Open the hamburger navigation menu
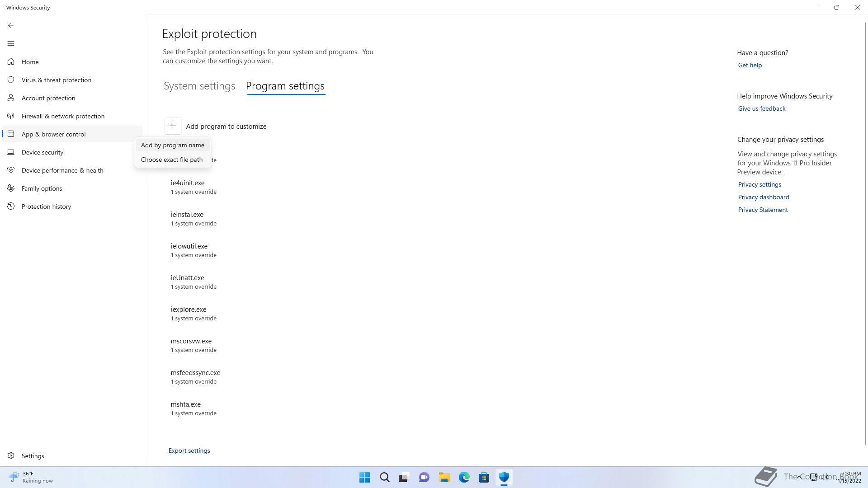The width and height of the screenshot is (868, 488). click(x=11, y=43)
